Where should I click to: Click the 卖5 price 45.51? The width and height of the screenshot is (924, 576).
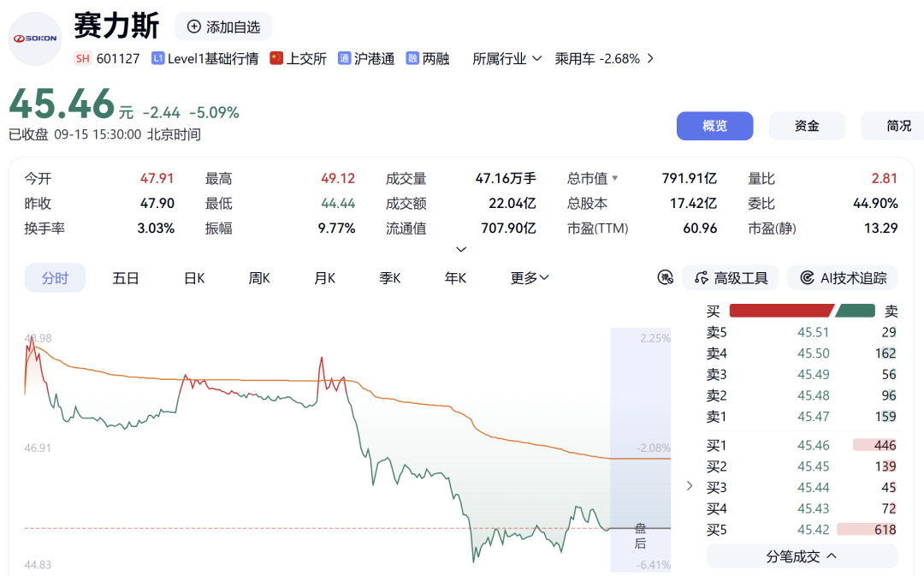point(814,333)
